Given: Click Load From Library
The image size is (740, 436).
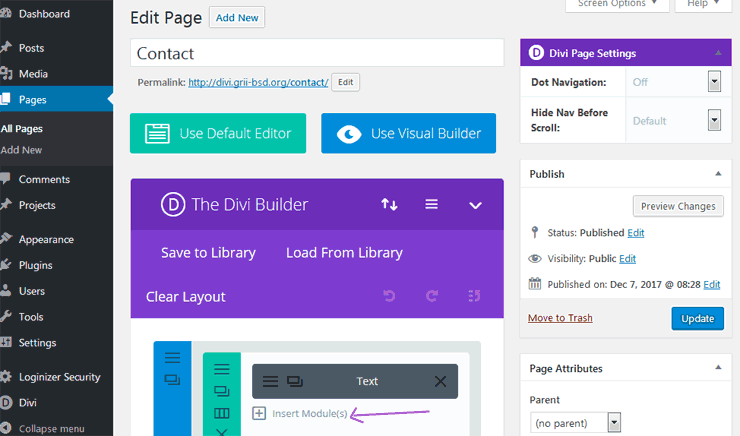Looking at the screenshot, I should pyautogui.click(x=345, y=252).
